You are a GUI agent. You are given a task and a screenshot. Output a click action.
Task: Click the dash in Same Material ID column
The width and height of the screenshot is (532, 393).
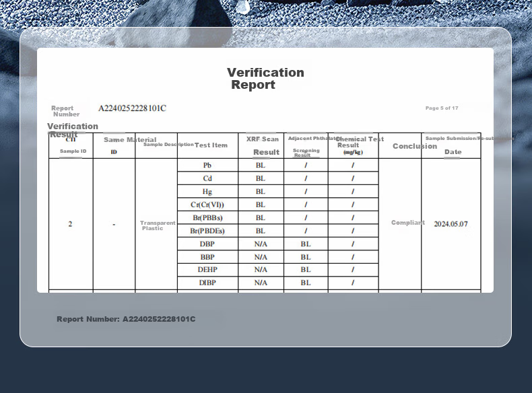click(114, 225)
